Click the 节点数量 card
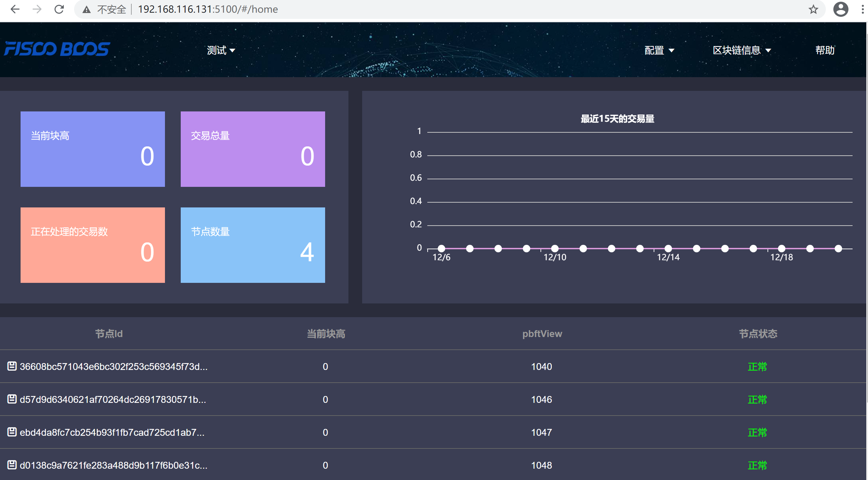The width and height of the screenshot is (868, 480). 253,245
